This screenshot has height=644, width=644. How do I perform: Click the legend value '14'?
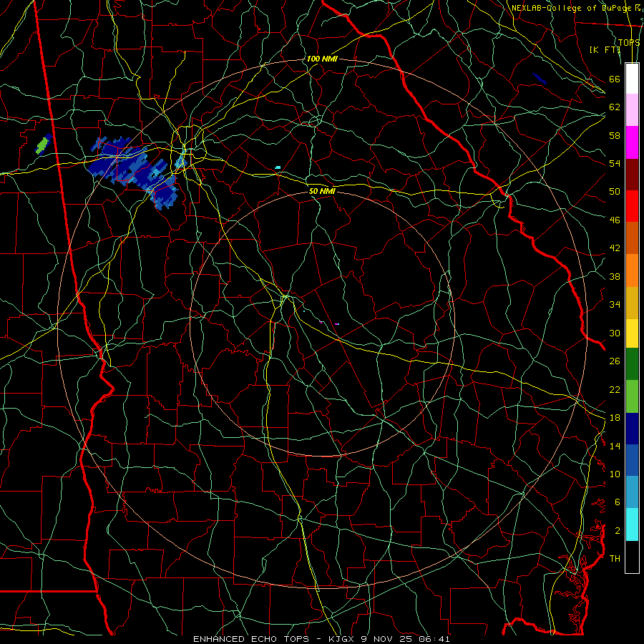[x=615, y=446]
